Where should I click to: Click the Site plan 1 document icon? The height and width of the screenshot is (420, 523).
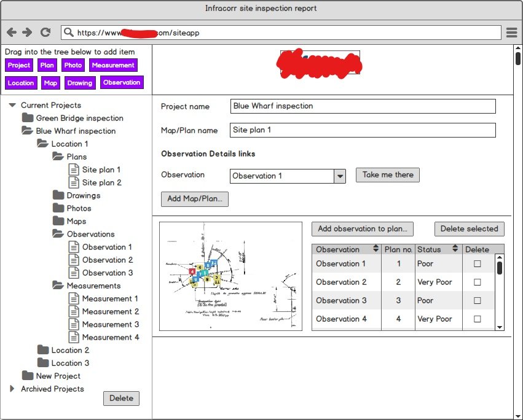[x=74, y=169]
